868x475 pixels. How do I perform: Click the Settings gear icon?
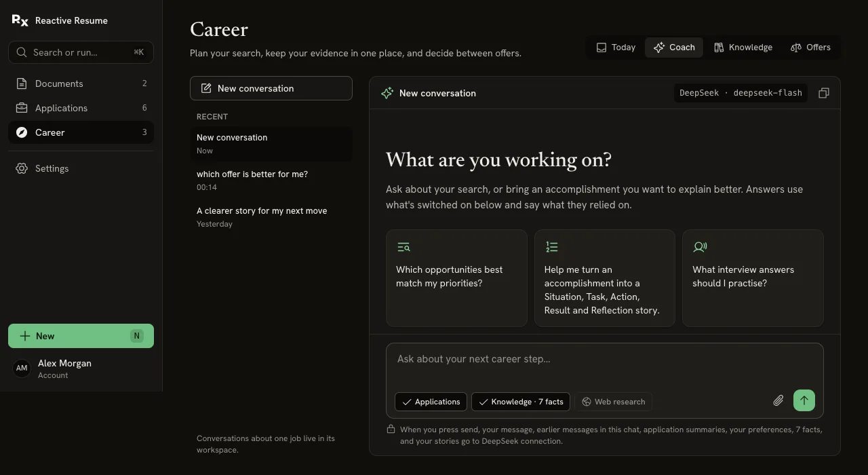[22, 168]
